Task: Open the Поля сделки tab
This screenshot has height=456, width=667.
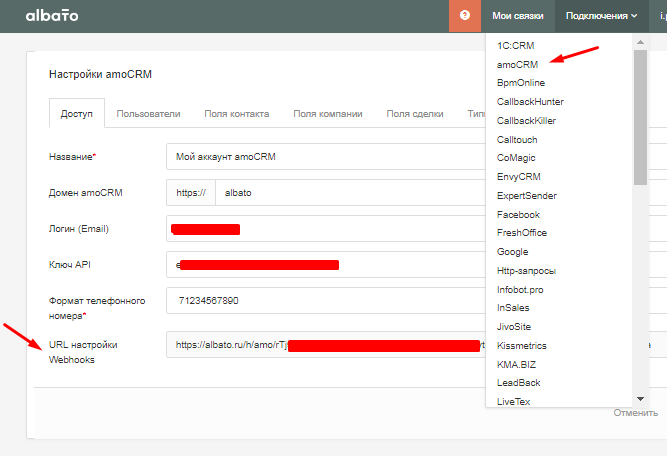Action: tap(415, 114)
